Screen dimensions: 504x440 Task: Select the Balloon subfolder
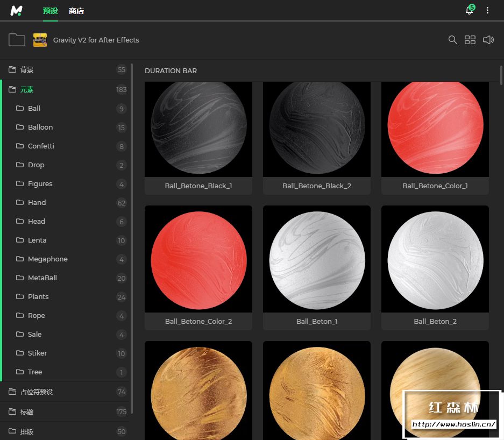point(40,127)
